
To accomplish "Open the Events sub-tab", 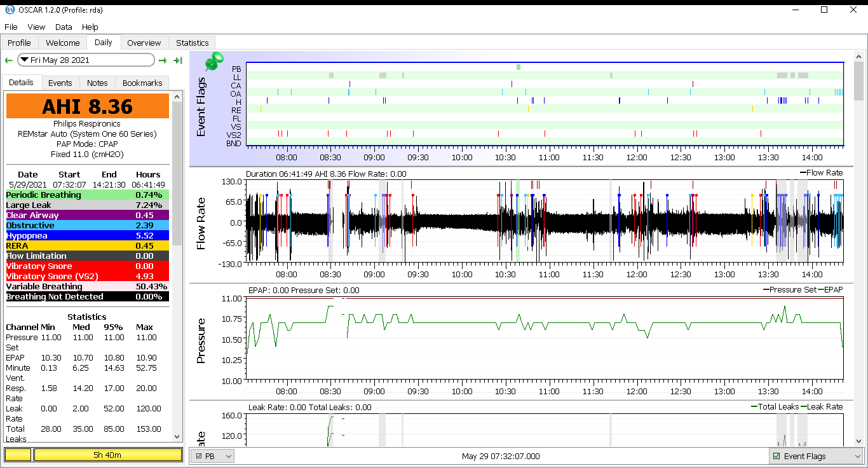I will click(x=60, y=83).
